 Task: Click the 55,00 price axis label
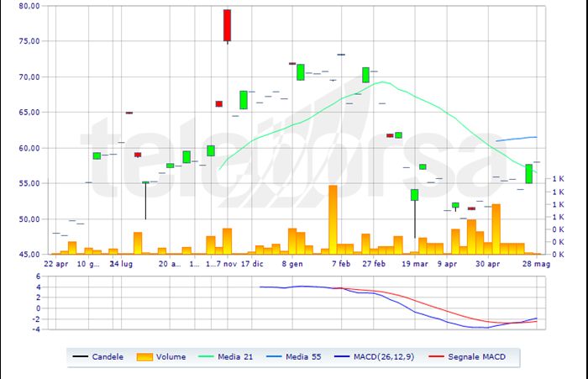tap(29, 183)
